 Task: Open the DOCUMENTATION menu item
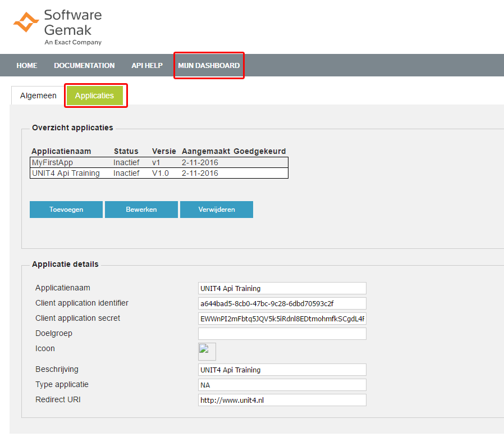pyautogui.click(x=84, y=66)
